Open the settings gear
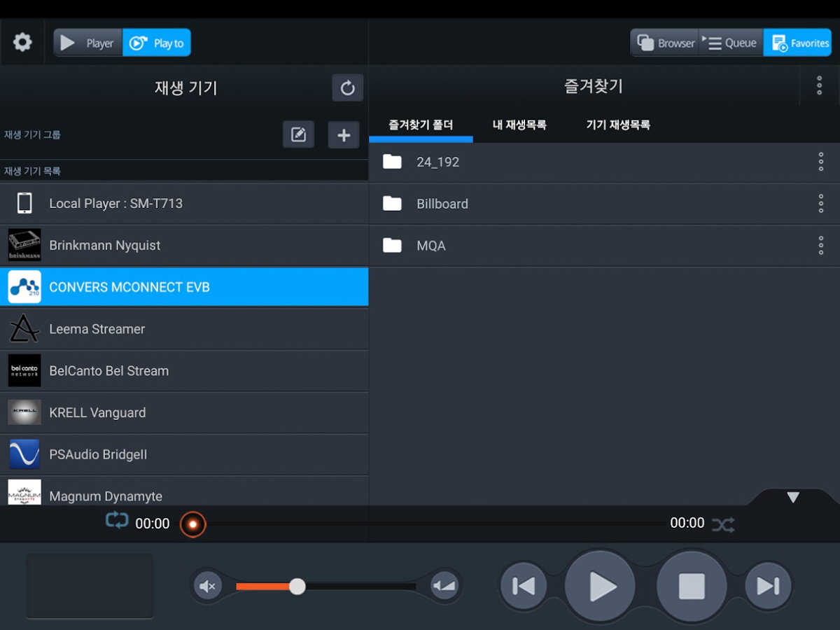Viewport: 840px width, 630px height. 22,43
